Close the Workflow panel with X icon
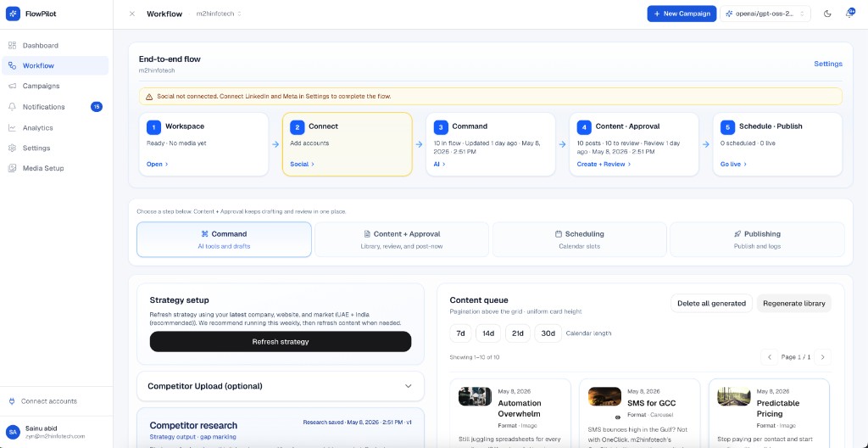This screenshot has width=868, height=448. [131, 14]
